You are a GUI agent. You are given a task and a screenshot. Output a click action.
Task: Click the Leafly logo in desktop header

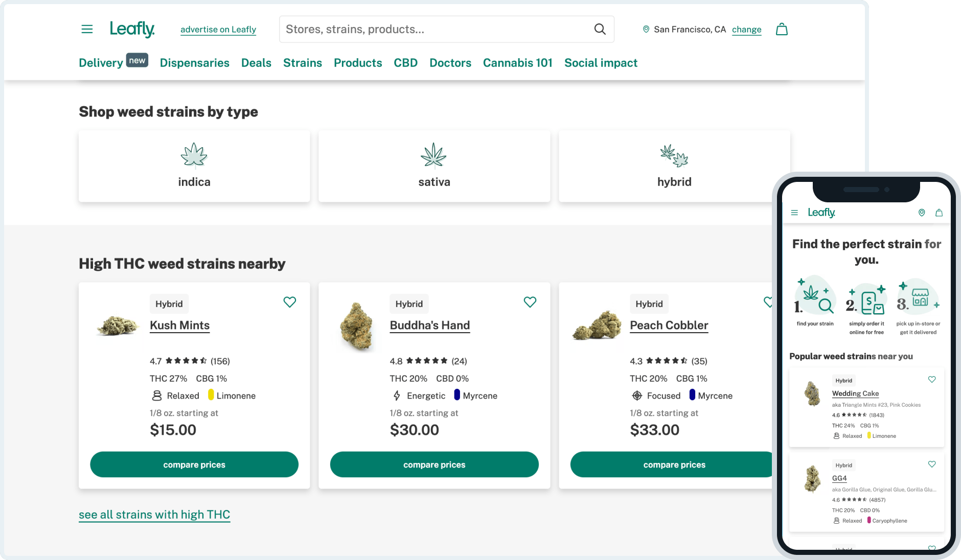coord(132,29)
